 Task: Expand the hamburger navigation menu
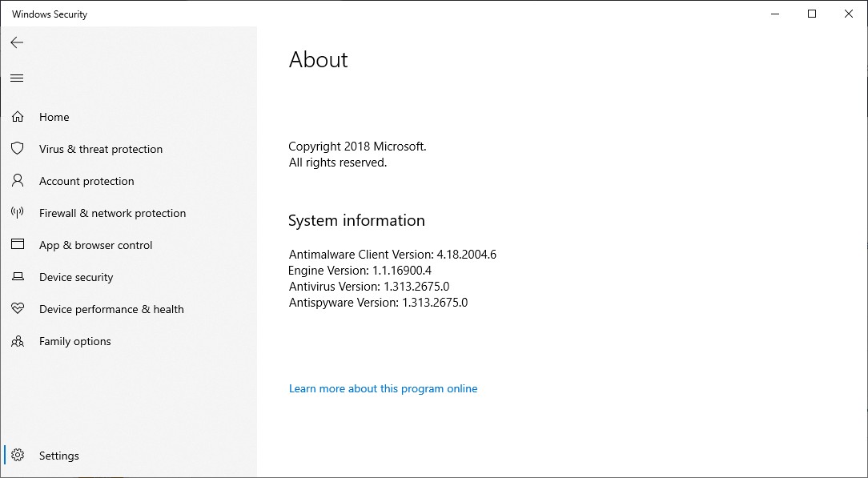tap(17, 78)
